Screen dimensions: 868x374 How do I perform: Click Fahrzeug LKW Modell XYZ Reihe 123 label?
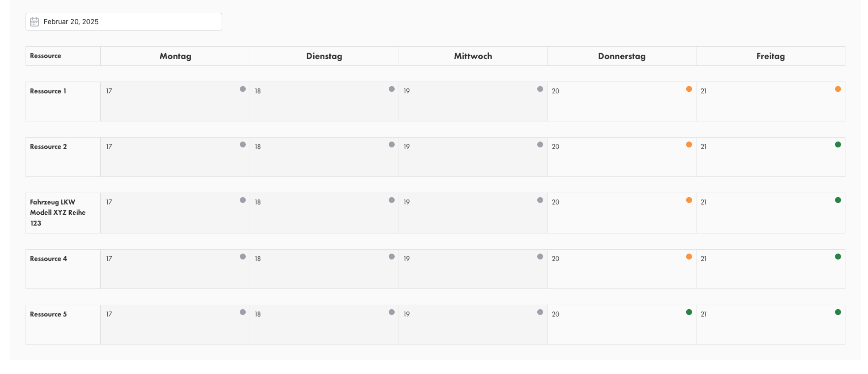click(58, 212)
